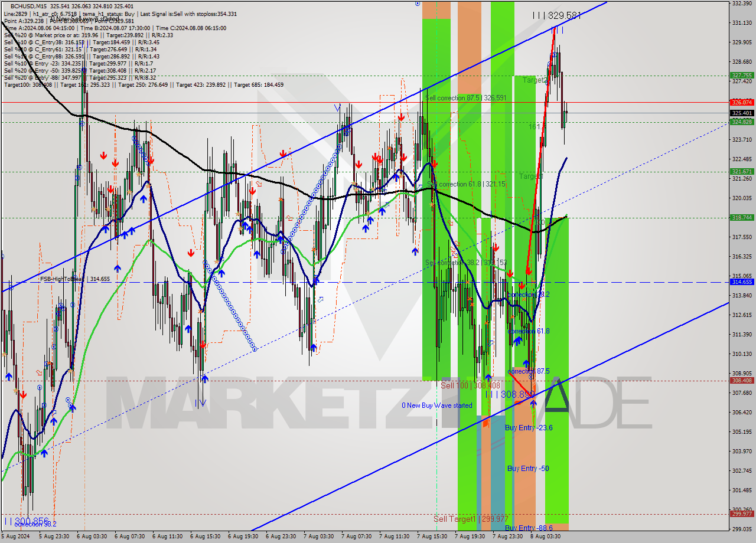Click the '5 Aug 2024' date on time axis
The width and height of the screenshot is (756, 543).
pos(15,537)
